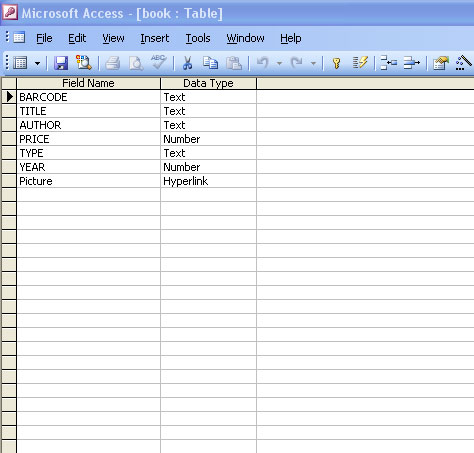This screenshot has height=453, width=474.
Task: Click the PRICE field name cell
Action: tap(89, 139)
